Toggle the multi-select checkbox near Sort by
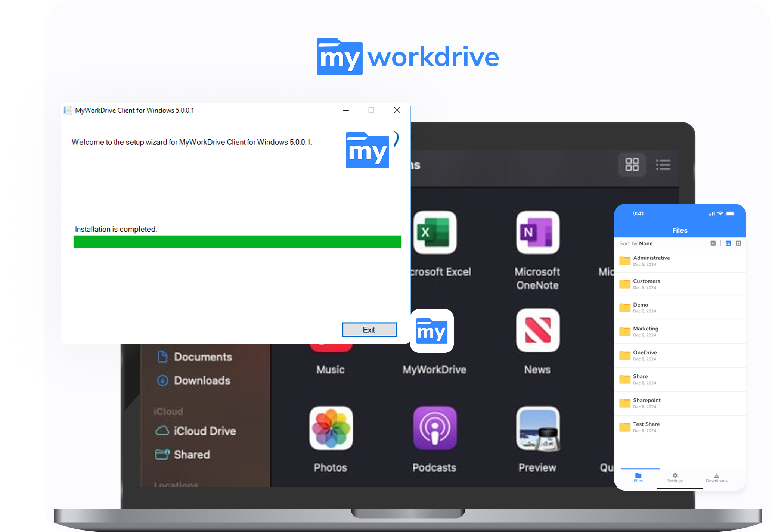Screen dimensions: 772x532 713,243
